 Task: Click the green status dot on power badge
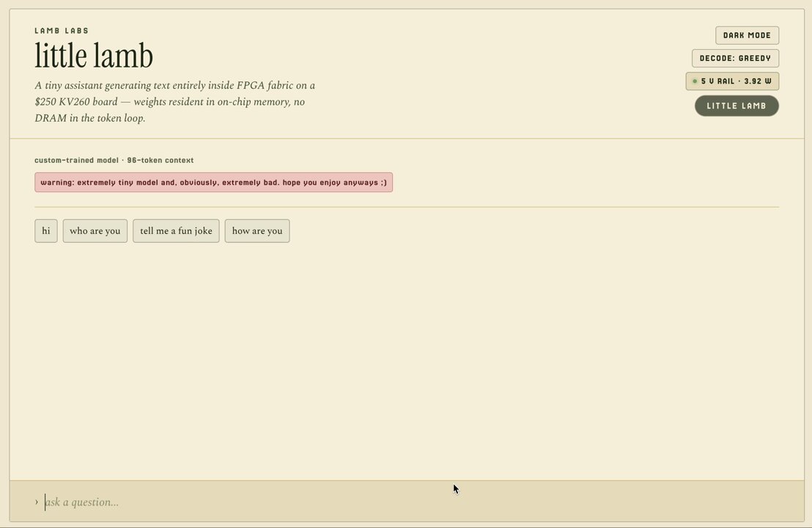point(695,81)
